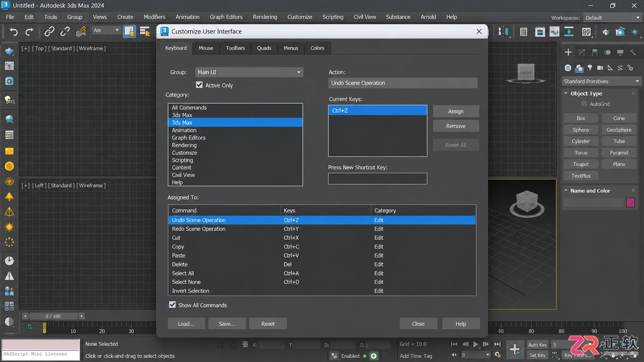
Task: Click the Select Object toolbar icon
Action: [x=129, y=31]
